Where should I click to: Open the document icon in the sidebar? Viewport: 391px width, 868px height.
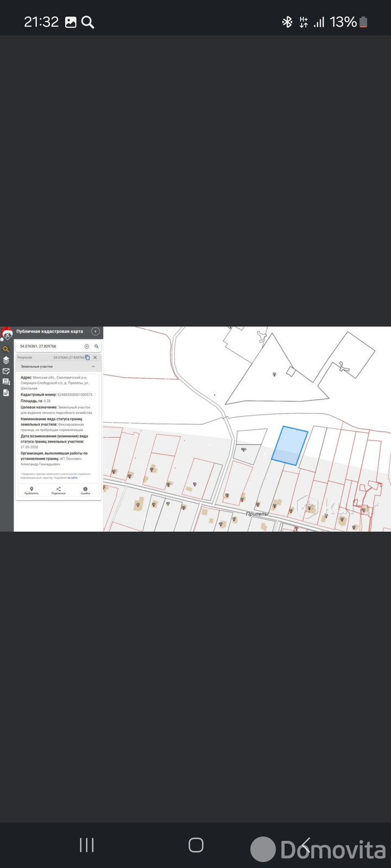coord(6,393)
